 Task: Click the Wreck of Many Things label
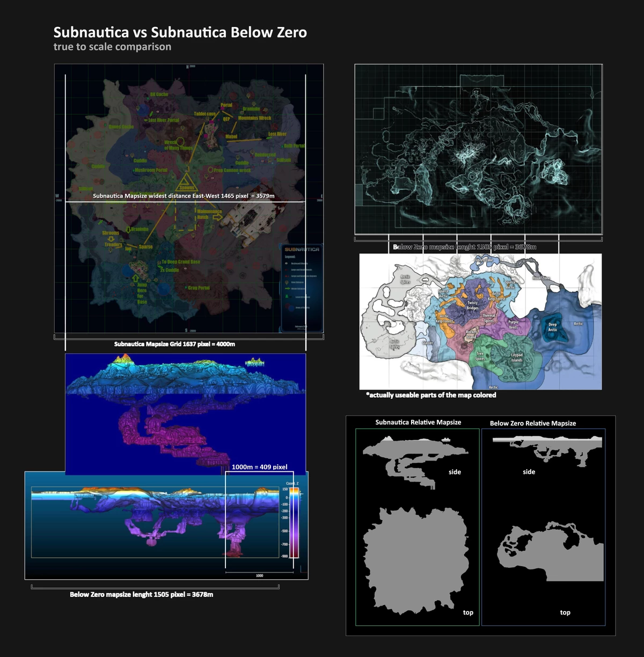tap(178, 145)
